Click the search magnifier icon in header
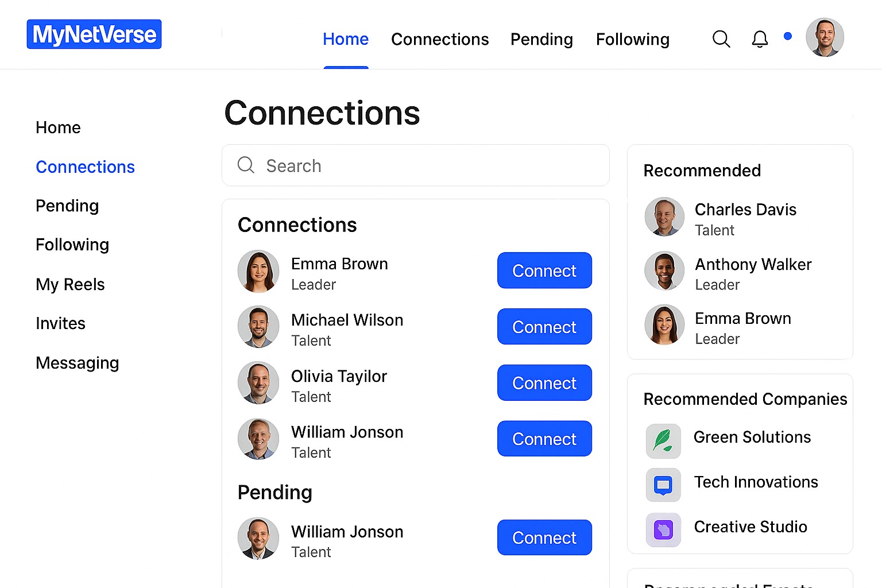The width and height of the screenshot is (882, 588). tap(721, 39)
